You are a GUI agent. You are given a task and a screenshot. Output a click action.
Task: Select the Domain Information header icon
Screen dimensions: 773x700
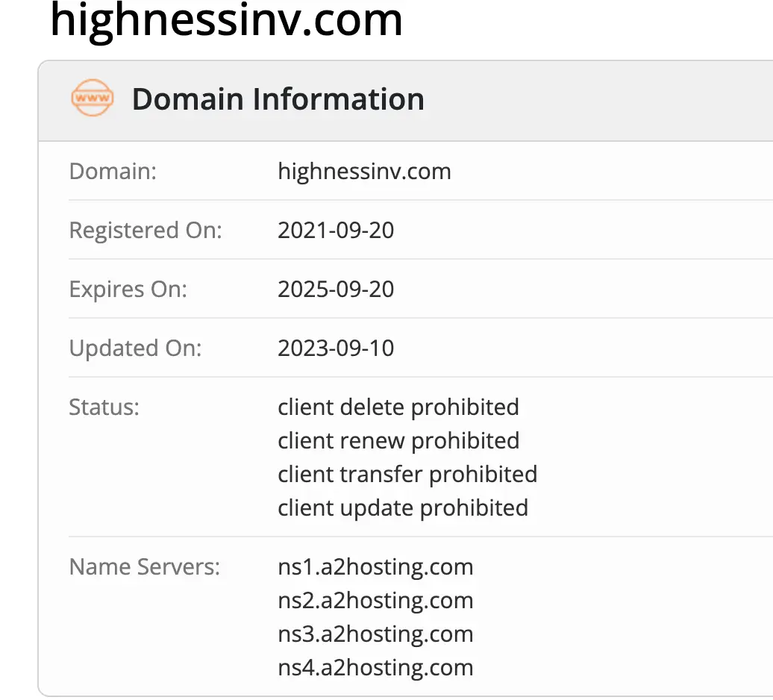coord(93,98)
